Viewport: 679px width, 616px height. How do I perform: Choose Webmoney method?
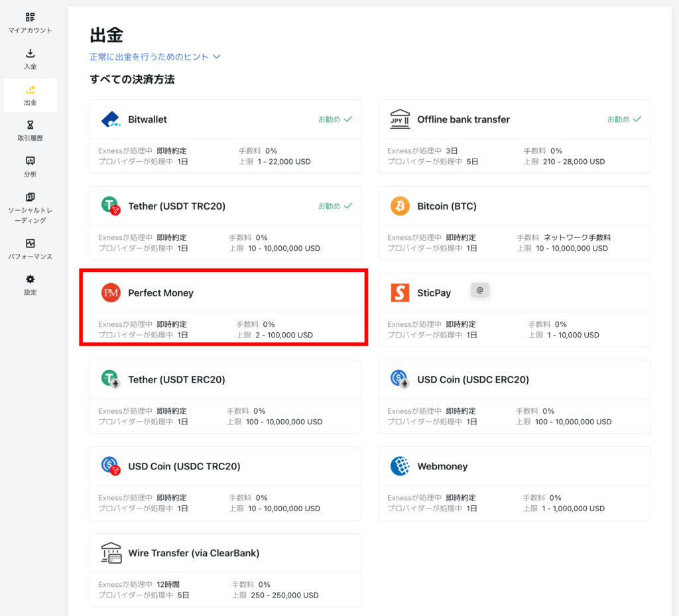tap(514, 483)
